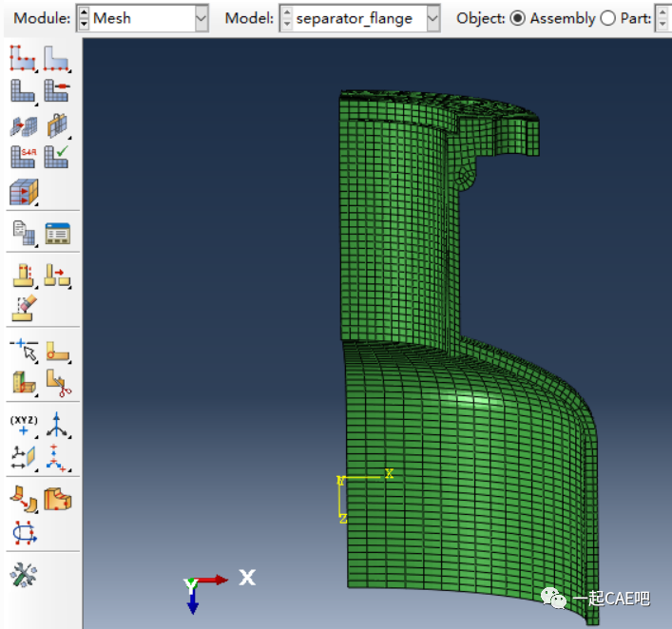Click the Part selector stepper arrows
Viewport: 672px width, 629px height.
point(663,18)
